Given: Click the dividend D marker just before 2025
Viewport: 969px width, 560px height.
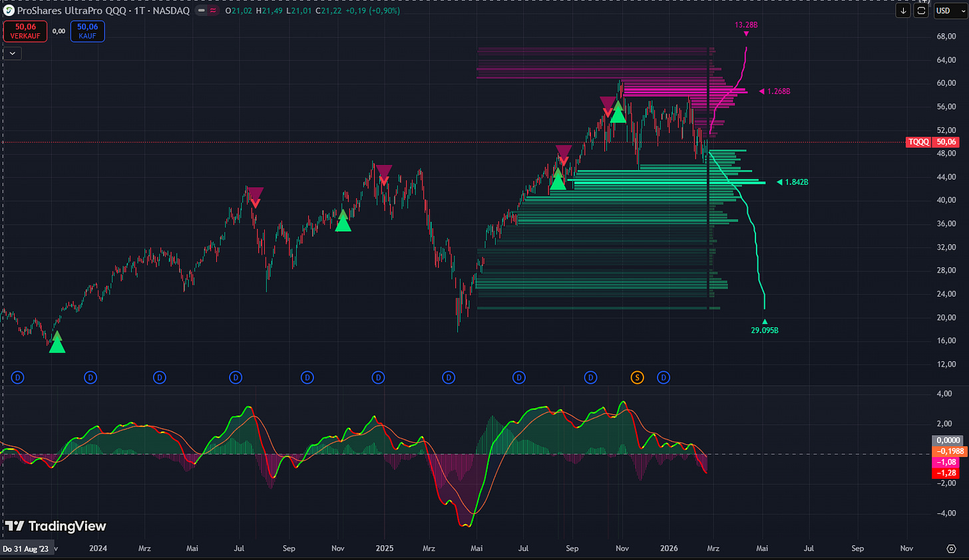Looking at the screenshot, I should point(378,378).
